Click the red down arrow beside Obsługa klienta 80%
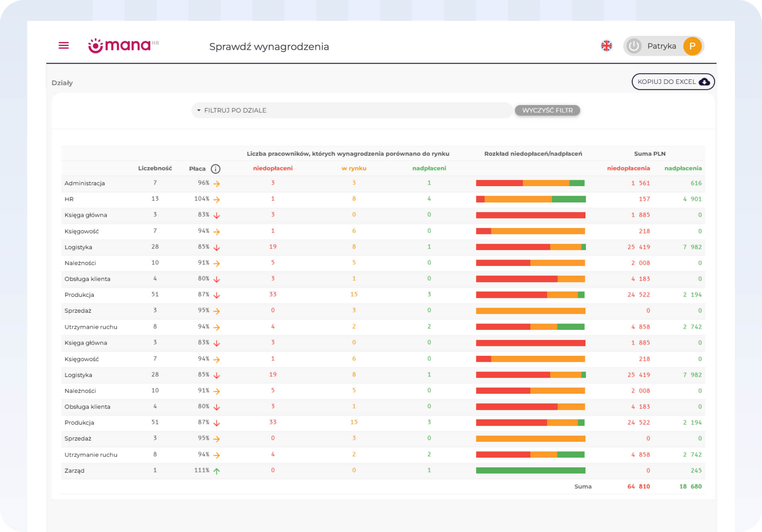The height and width of the screenshot is (532, 762). [x=216, y=279]
